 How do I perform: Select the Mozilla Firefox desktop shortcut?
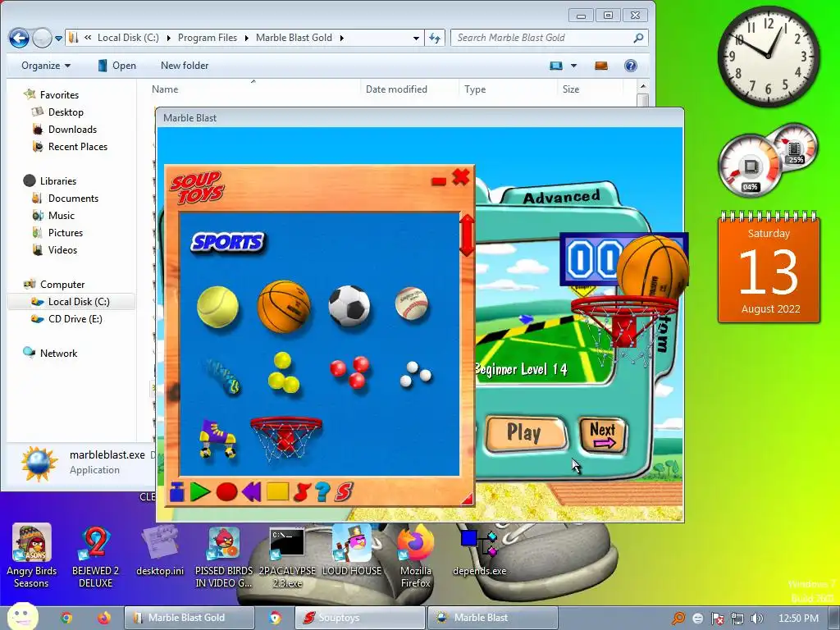[416, 555]
